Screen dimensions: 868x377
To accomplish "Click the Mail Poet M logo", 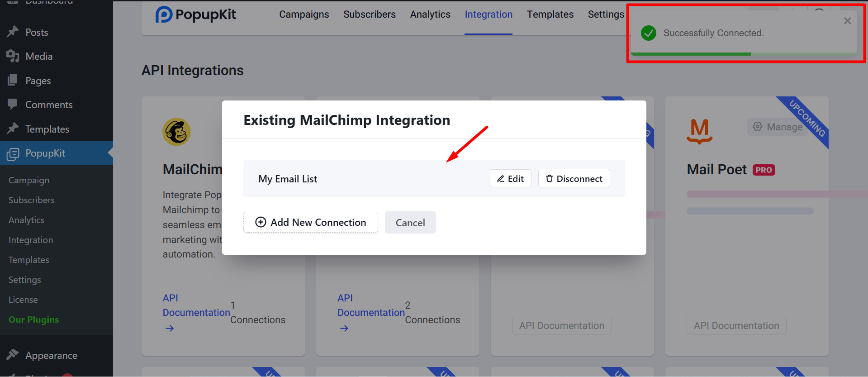I will pos(699,131).
